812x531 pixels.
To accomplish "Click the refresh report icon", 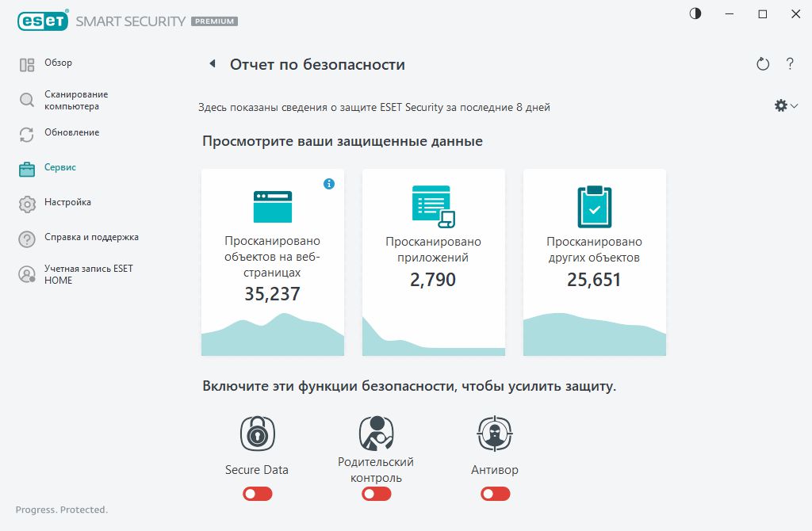I will click(763, 64).
